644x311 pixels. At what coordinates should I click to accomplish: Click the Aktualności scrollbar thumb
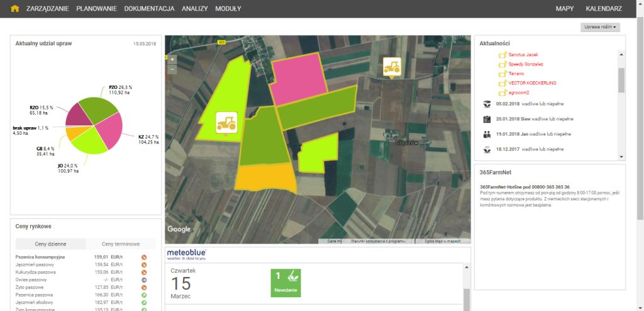pyautogui.click(x=621, y=80)
